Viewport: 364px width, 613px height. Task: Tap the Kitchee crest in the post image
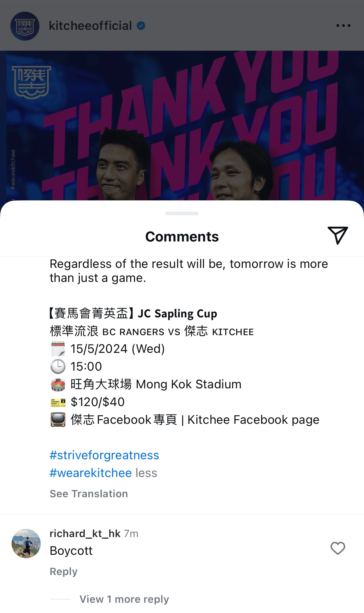click(31, 82)
